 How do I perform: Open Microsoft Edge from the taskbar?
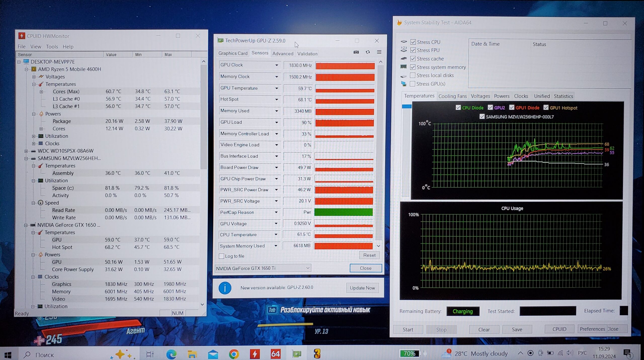click(171, 354)
